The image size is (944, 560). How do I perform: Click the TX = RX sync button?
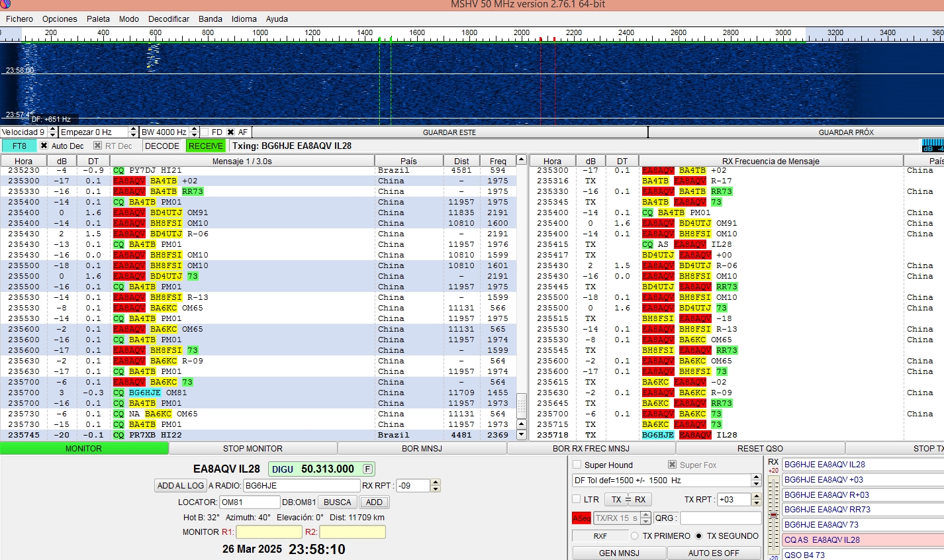[628, 500]
